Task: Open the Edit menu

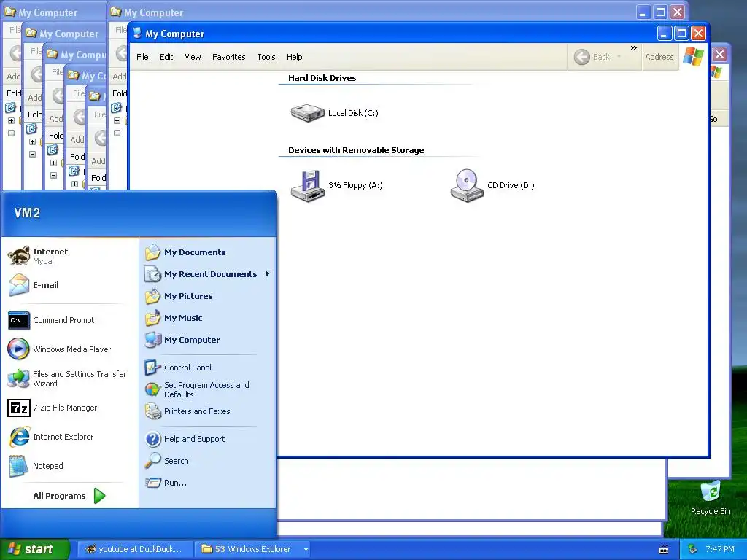Action: tap(166, 57)
